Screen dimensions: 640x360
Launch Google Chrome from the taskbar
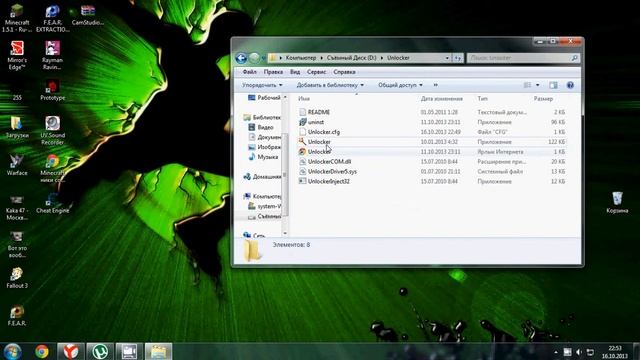[42, 351]
